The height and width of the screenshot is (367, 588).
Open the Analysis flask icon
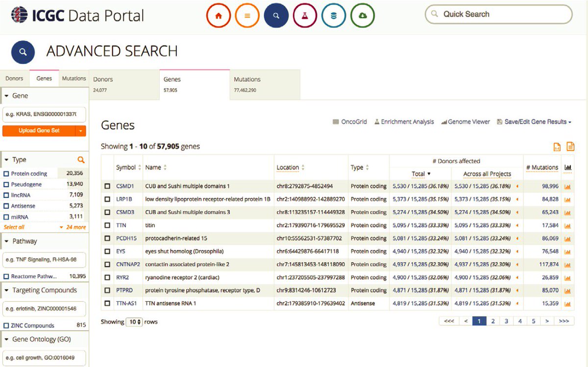tap(305, 16)
